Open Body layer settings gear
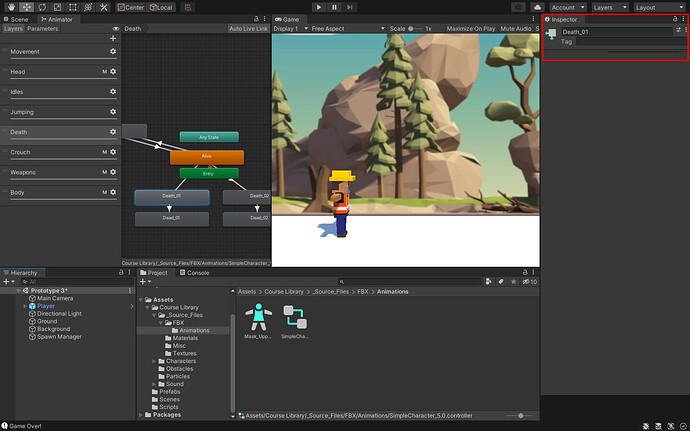Image resolution: width=690 pixels, height=431 pixels. (x=113, y=192)
